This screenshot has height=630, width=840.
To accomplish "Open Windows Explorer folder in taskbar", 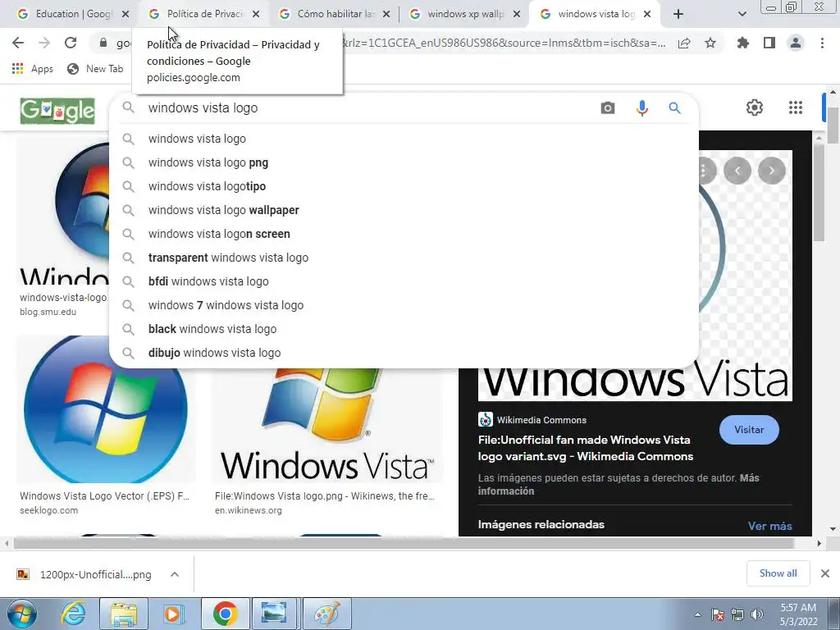I will (x=124, y=614).
